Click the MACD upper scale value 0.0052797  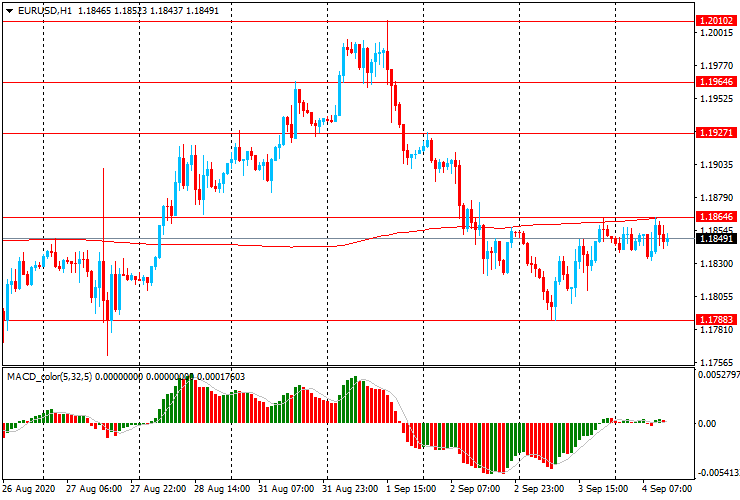click(718, 375)
